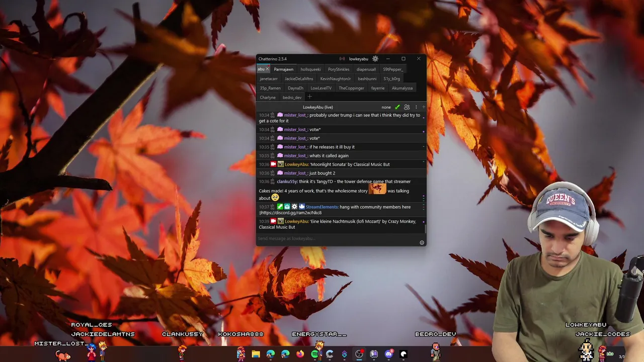Click the 'votw*' chat message
Screen dimensions: 644x362
pyautogui.click(x=315, y=130)
